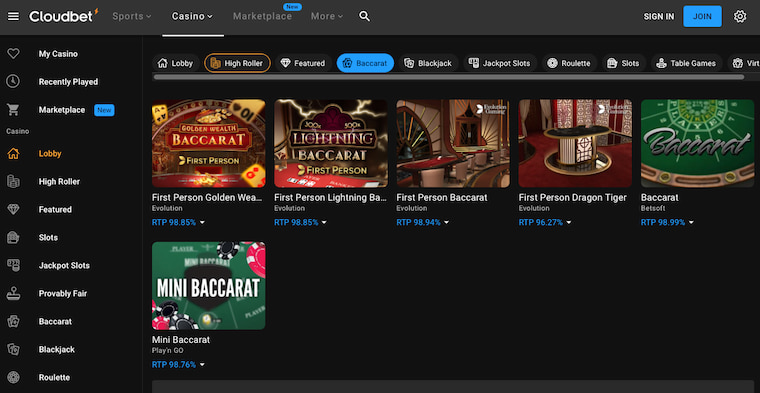Expand RTP 98.99% arrow for Betsoft Baccarat
Viewport: 760px width, 393px height.
tap(691, 222)
